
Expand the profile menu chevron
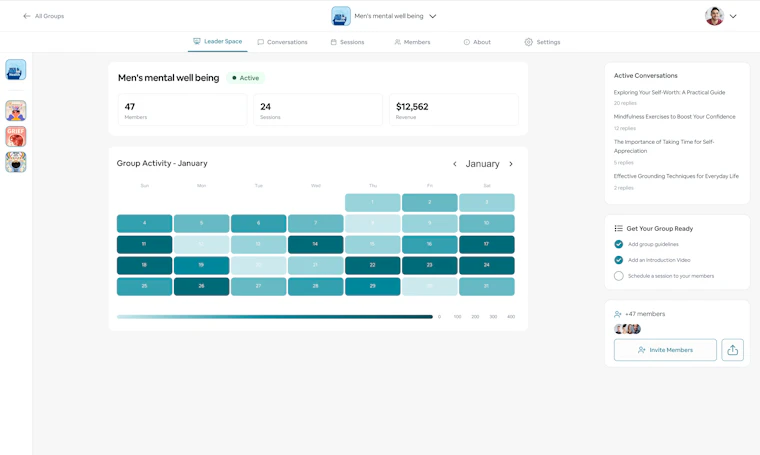click(x=733, y=16)
